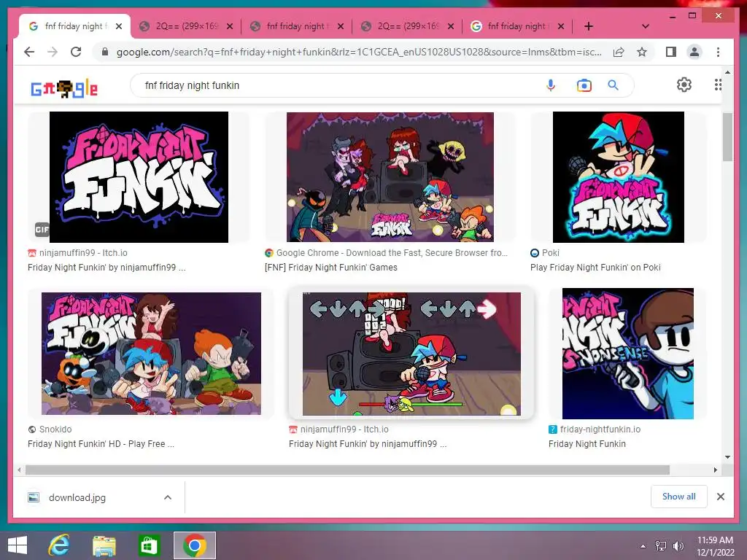Open gameplay arrows screenshot thumbnail

(x=411, y=354)
